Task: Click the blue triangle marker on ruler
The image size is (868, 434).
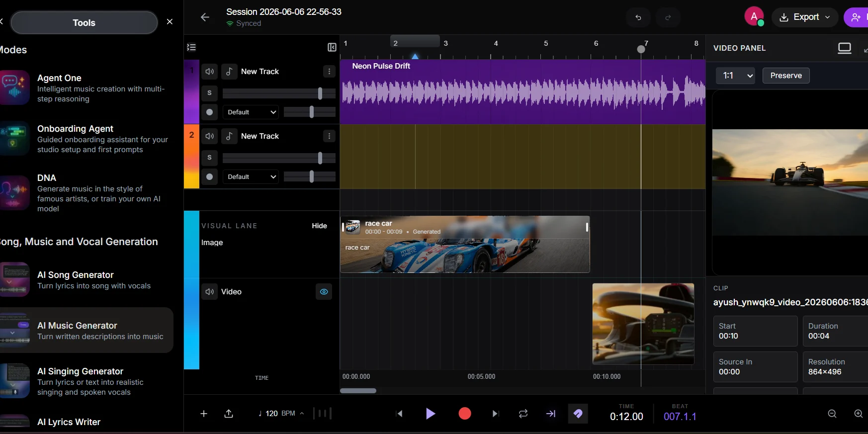Action: [x=415, y=56]
